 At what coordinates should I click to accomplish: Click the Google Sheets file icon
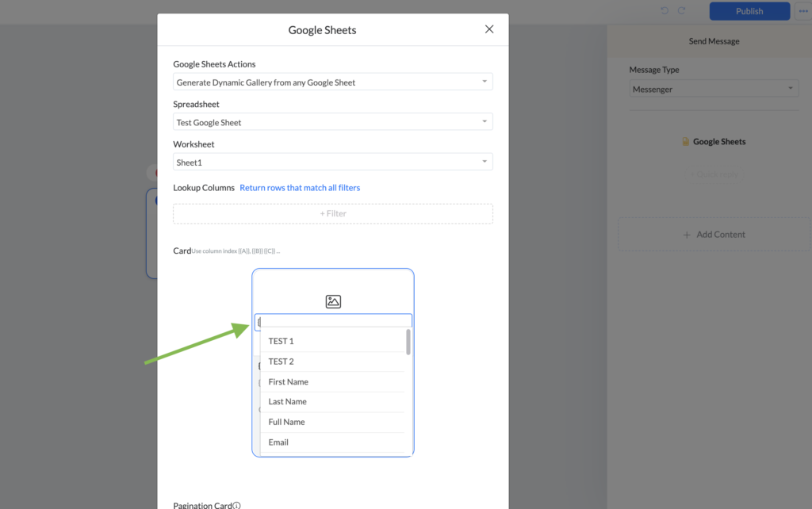(x=686, y=142)
